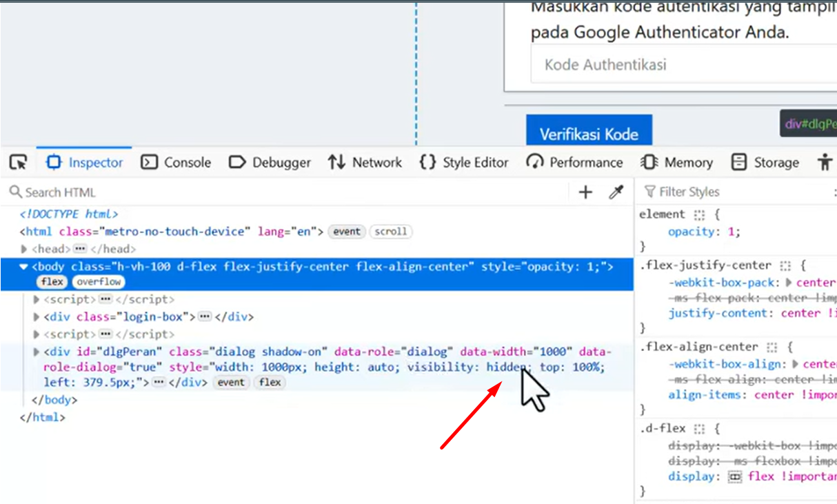Viewport: 837px width, 504px height.
Task: Toggle flexbox highlighter icon next to display: flex
Action: click(x=734, y=477)
